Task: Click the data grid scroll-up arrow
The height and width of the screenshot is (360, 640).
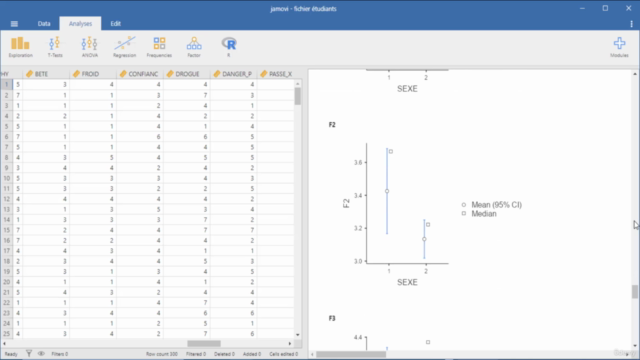Action: [x=298, y=84]
